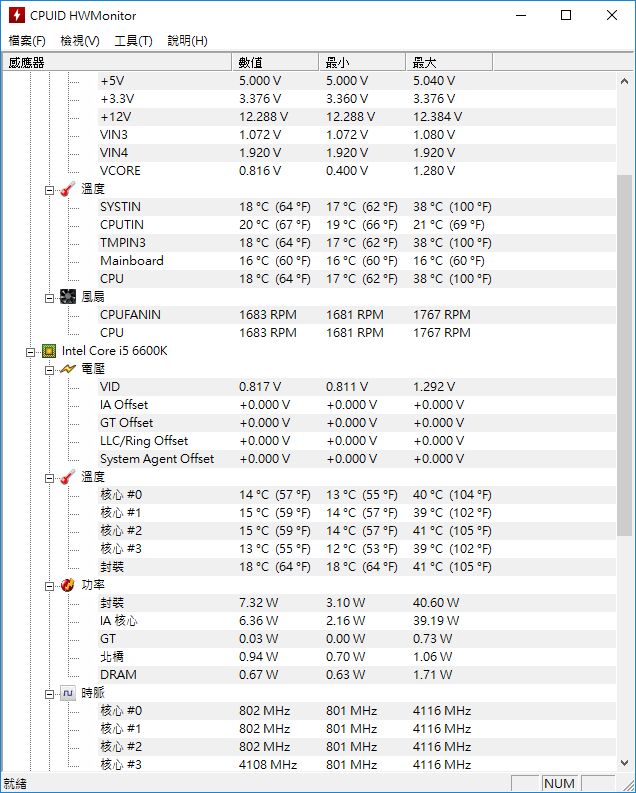Screen dimensions: 636x793
Task: Open the 說明(H) help menu
Action: coord(187,41)
